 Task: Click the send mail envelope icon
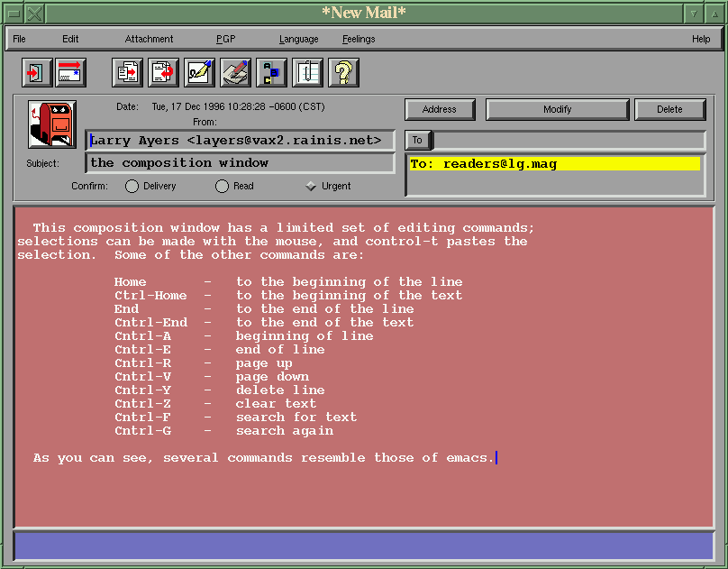coord(71,72)
